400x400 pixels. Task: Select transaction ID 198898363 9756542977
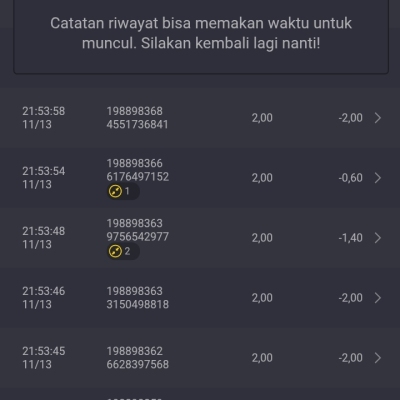(137, 230)
